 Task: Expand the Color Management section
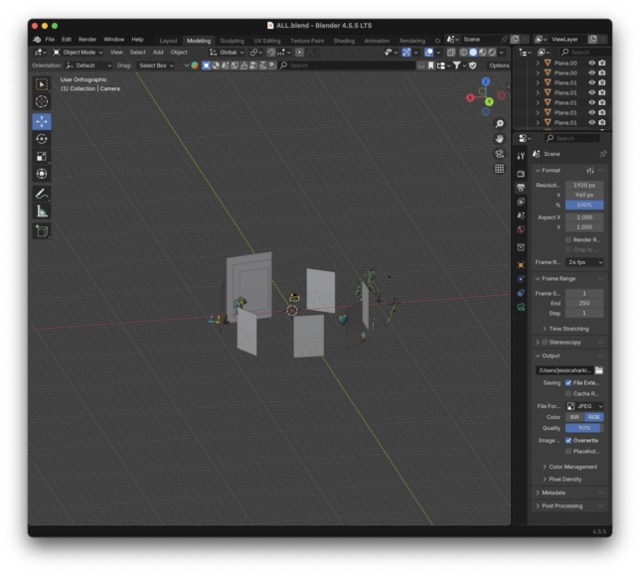(x=570, y=466)
